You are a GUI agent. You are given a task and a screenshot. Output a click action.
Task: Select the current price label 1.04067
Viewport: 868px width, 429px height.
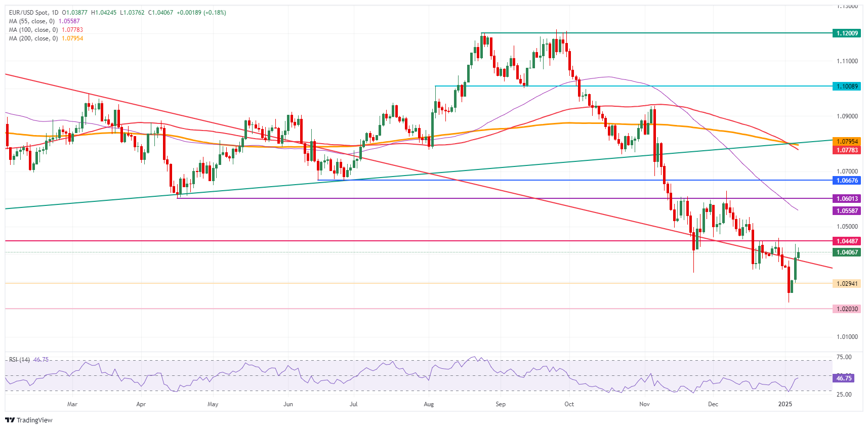pos(846,252)
